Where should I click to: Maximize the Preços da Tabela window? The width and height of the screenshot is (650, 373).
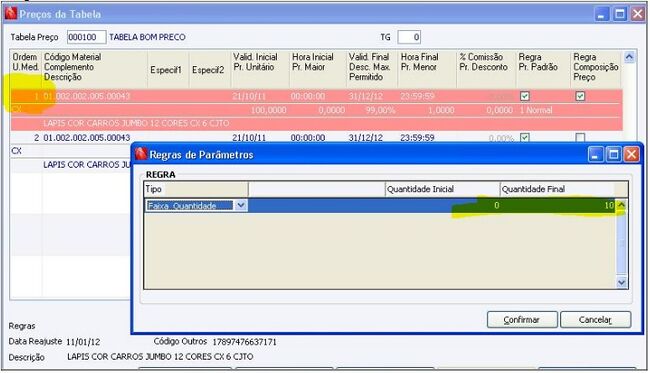(x=620, y=14)
